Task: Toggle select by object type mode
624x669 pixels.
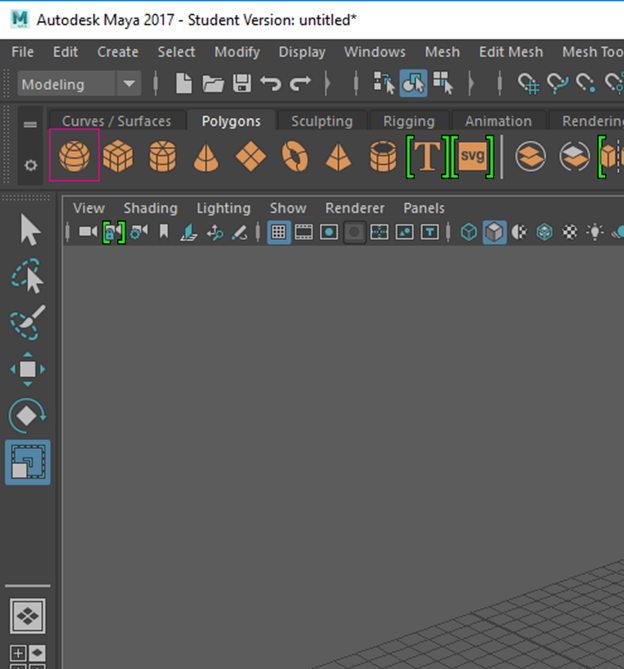Action: click(413, 83)
